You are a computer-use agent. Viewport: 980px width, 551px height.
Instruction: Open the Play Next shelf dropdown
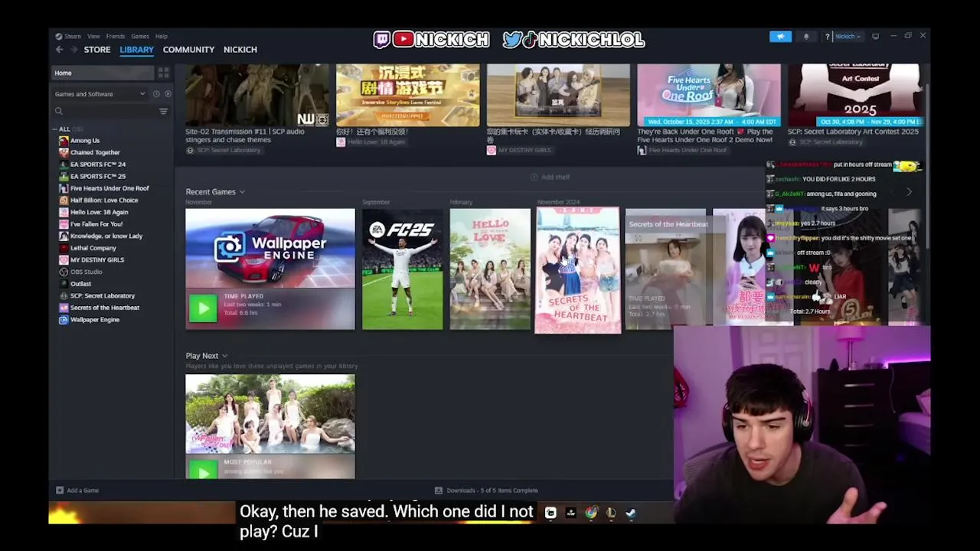pyautogui.click(x=224, y=356)
